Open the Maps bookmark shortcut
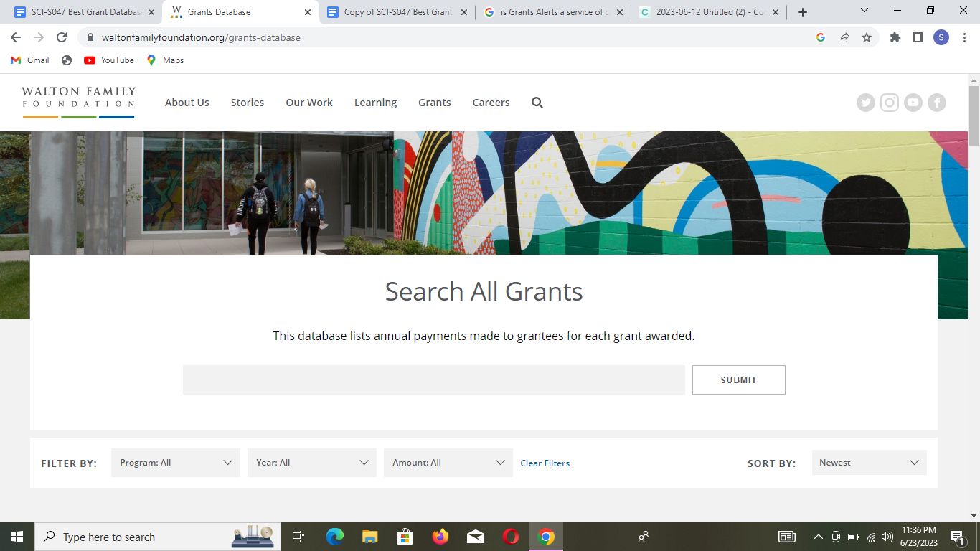980x551 pixels. 165,60
